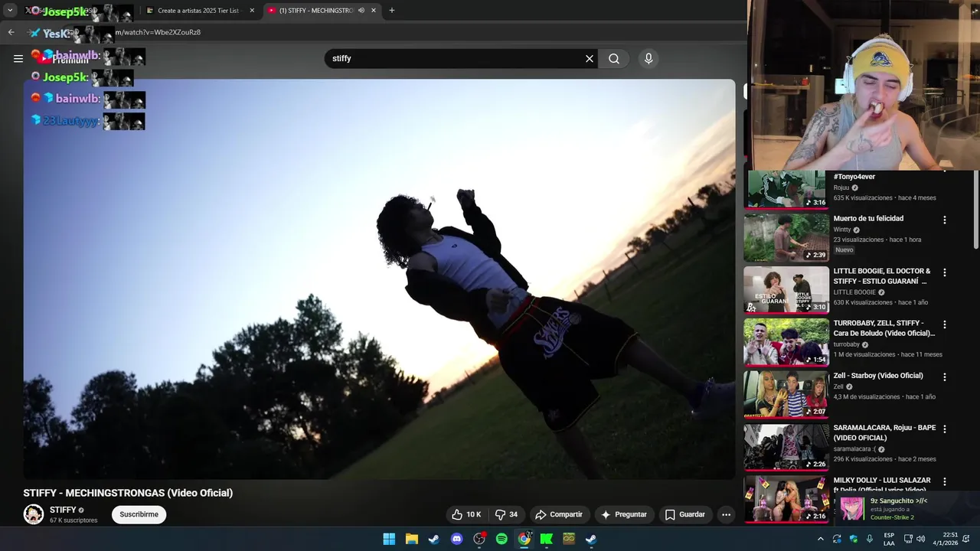The height and width of the screenshot is (551, 980).
Task: Open the Muerto de tu felicidad thumbnail
Action: point(786,237)
